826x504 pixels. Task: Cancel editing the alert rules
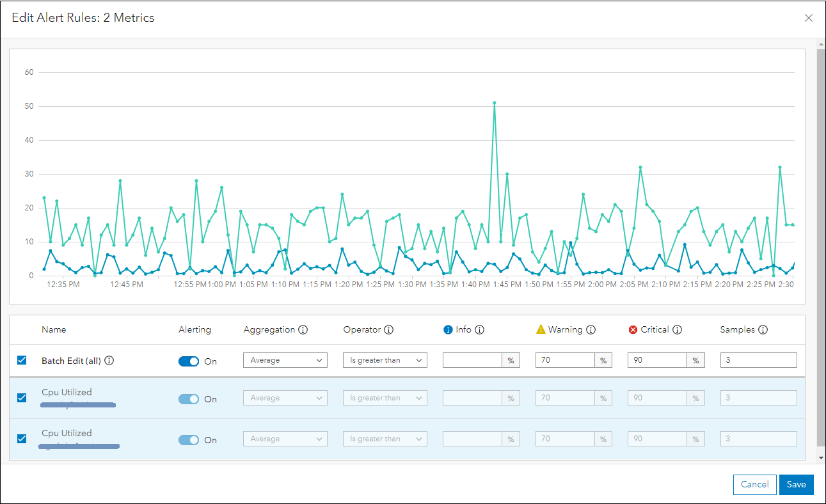755,484
